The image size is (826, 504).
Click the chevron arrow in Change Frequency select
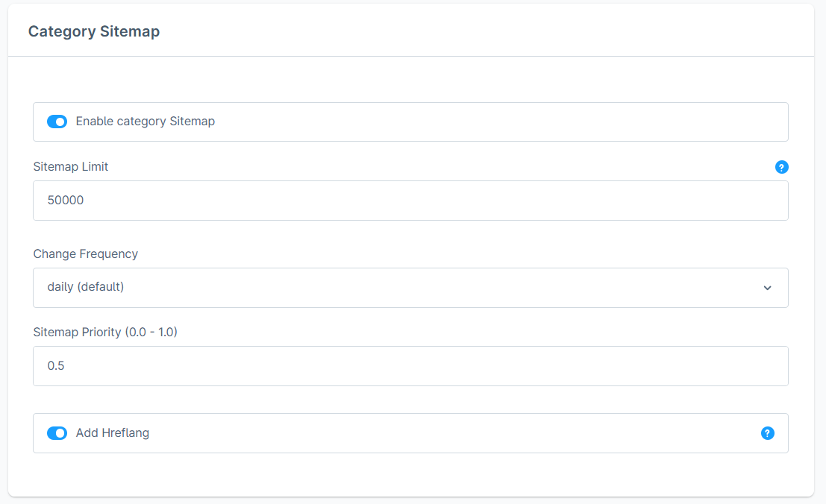click(x=767, y=288)
